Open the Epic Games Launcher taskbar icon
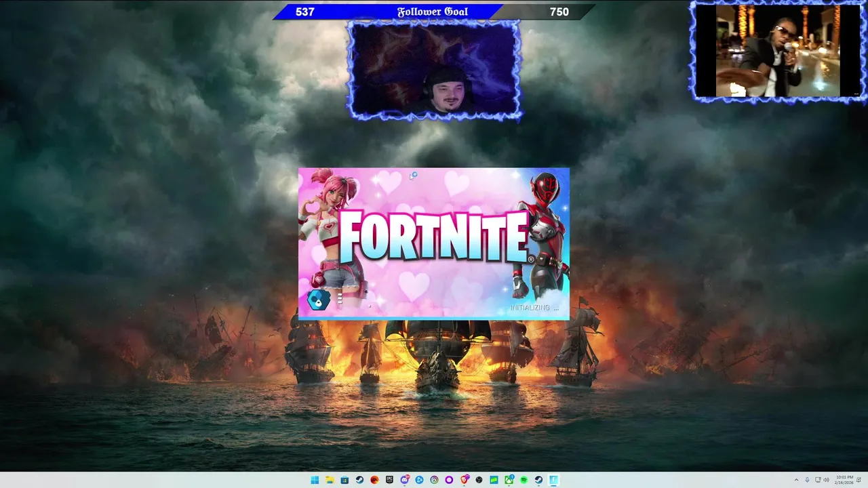The image size is (868, 488). (x=389, y=480)
